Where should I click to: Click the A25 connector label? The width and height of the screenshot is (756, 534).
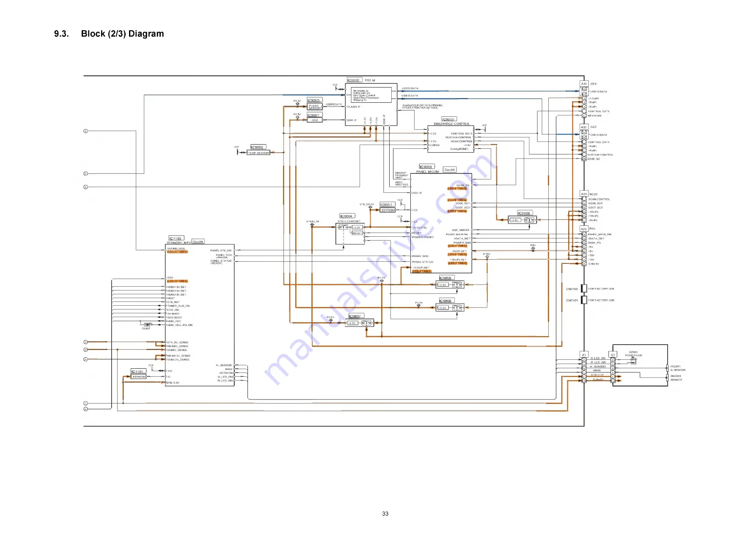click(584, 229)
